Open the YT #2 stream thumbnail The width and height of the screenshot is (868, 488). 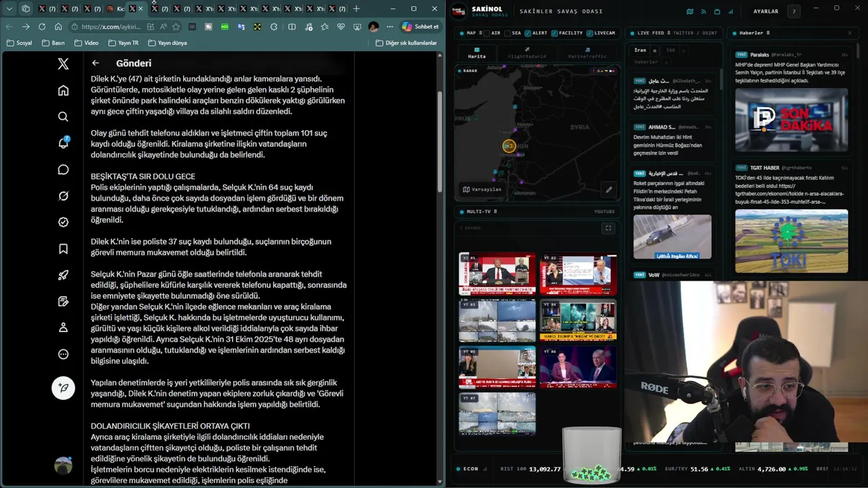(578, 274)
